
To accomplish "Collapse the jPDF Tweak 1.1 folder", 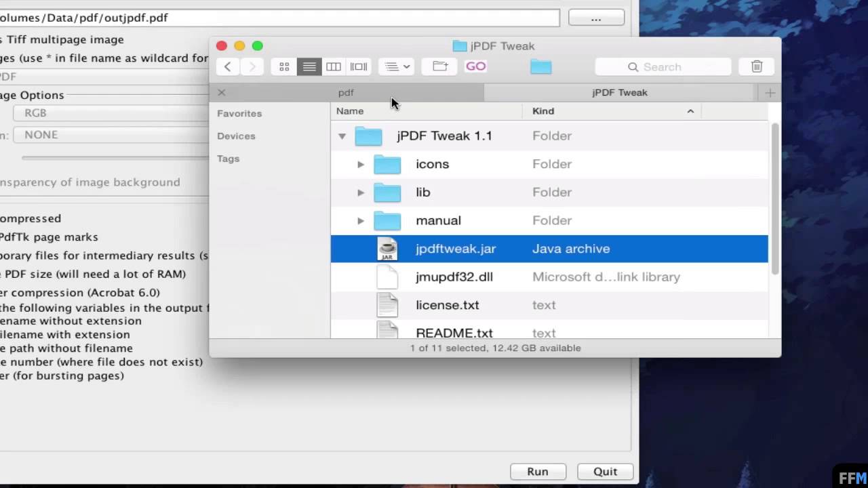I will [342, 136].
